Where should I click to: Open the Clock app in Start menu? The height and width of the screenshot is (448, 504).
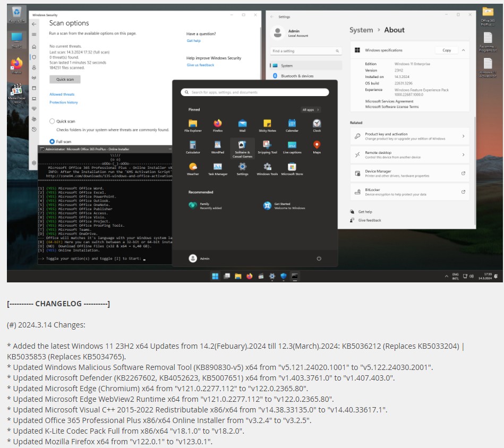coord(317,126)
